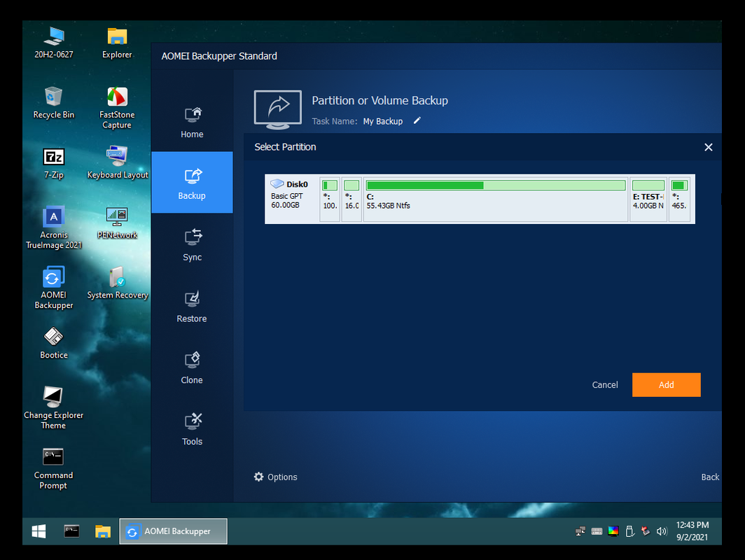
Task: Click the USB eject tray icon
Action: [x=629, y=531]
